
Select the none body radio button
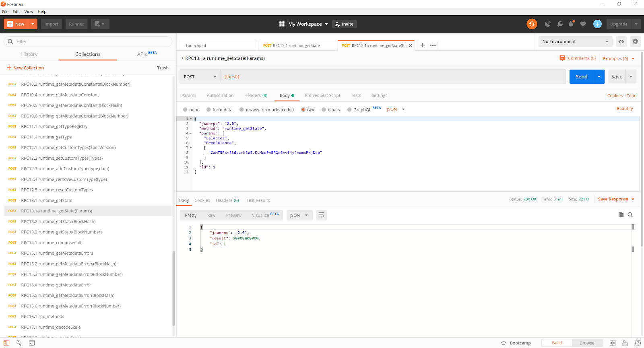pyautogui.click(x=185, y=109)
